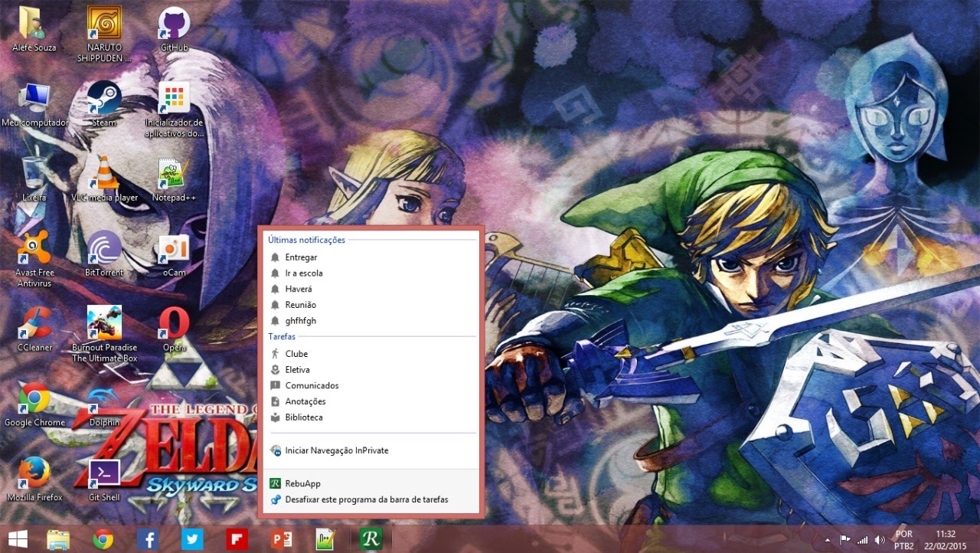
Task: Open the volume speaker tray icon
Action: click(880, 540)
